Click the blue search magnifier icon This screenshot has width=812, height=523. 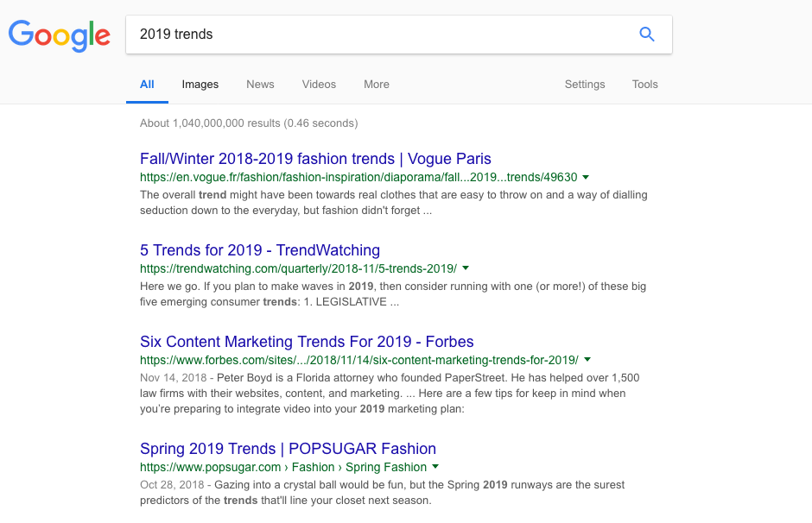point(647,35)
